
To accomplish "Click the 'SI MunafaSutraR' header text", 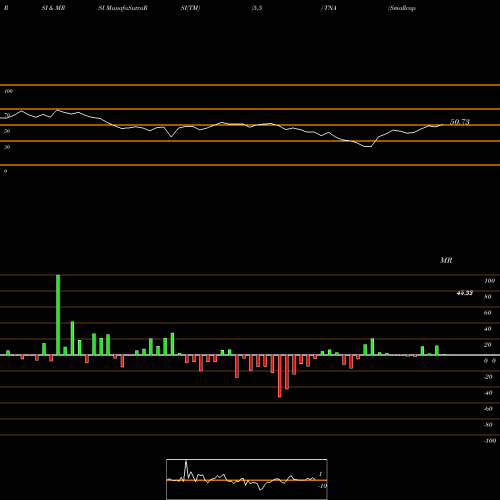I will (x=123, y=8).
